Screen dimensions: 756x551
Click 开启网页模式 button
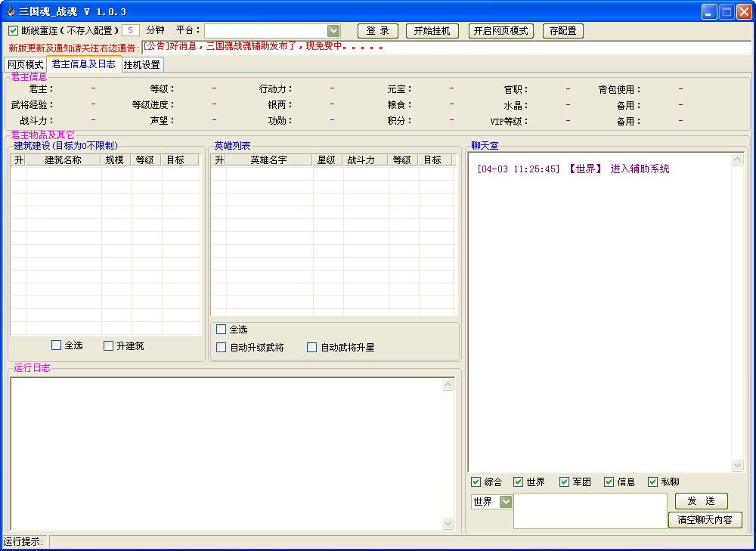point(501,31)
